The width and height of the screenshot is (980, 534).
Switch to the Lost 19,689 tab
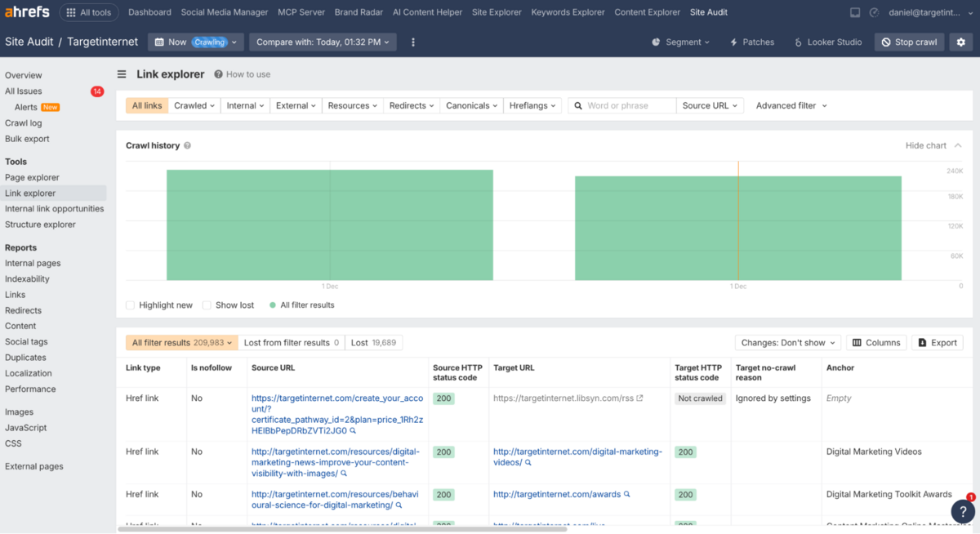[374, 343]
